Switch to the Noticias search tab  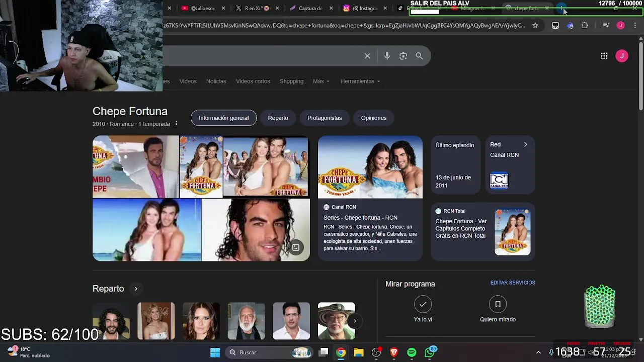(216, 81)
